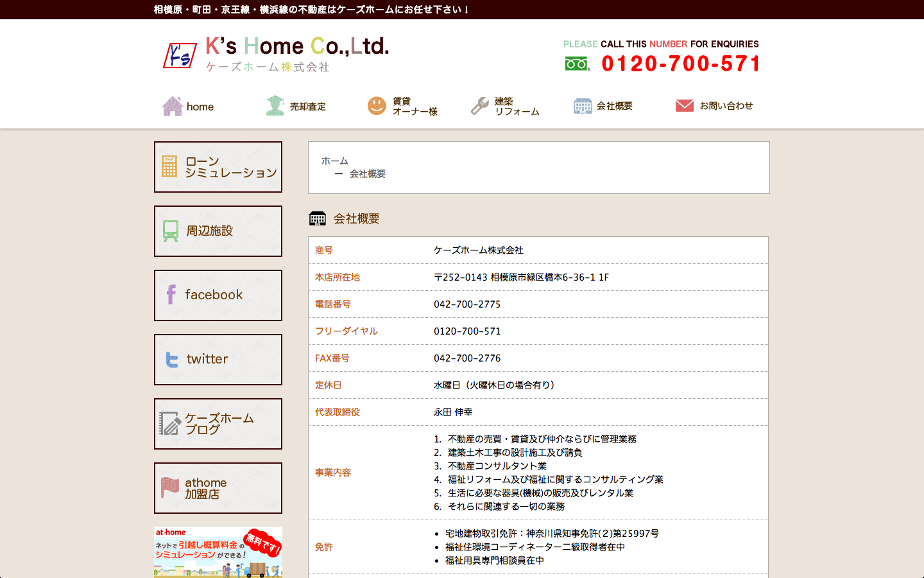Click the 定休日 row label

[329, 385]
